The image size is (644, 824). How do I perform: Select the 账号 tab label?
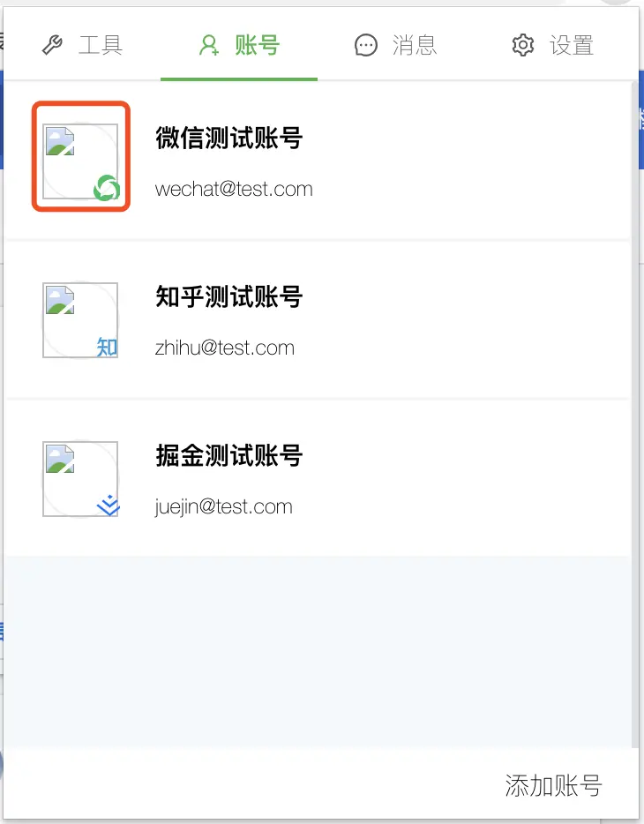click(257, 45)
